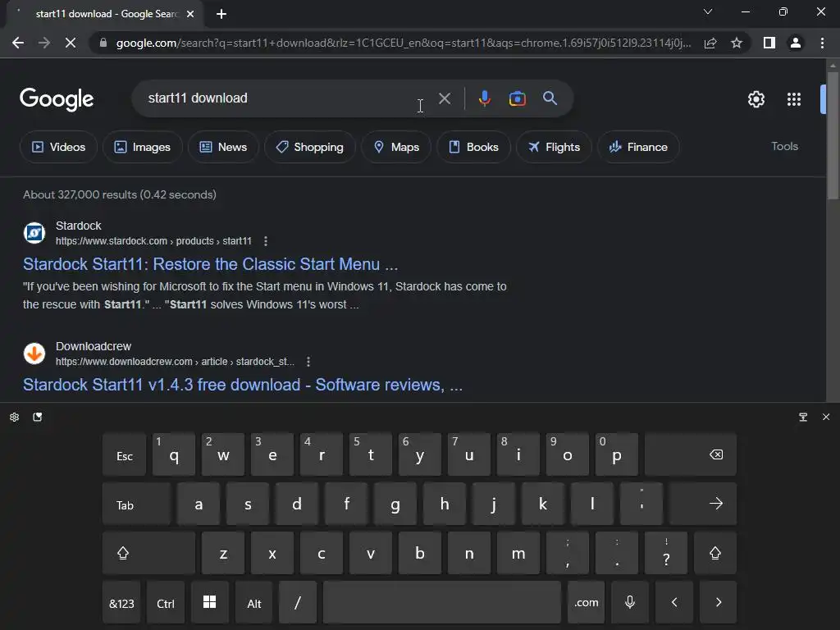Image resolution: width=840 pixels, height=630 pixels.
Task: Tap the space bar
Action: [442, 603]
